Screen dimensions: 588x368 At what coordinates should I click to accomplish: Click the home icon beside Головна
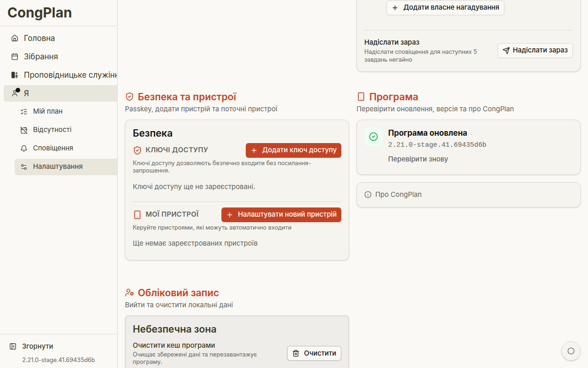(15, 38)
